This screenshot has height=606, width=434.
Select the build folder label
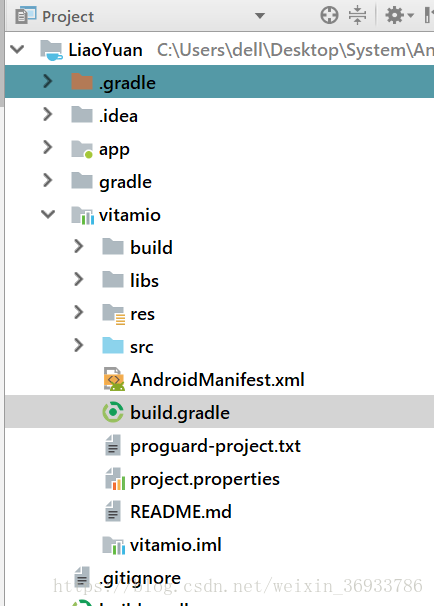151,247
